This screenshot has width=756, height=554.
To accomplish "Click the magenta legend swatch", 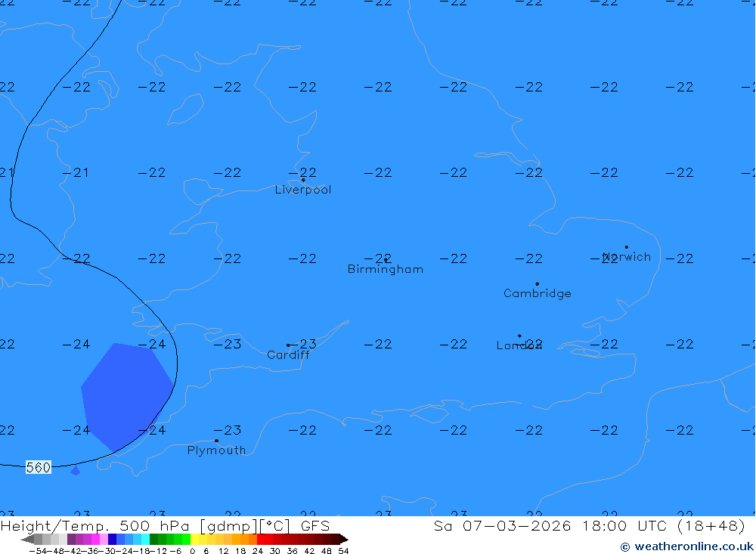I will pyautogui.click(x=95, y=539).
